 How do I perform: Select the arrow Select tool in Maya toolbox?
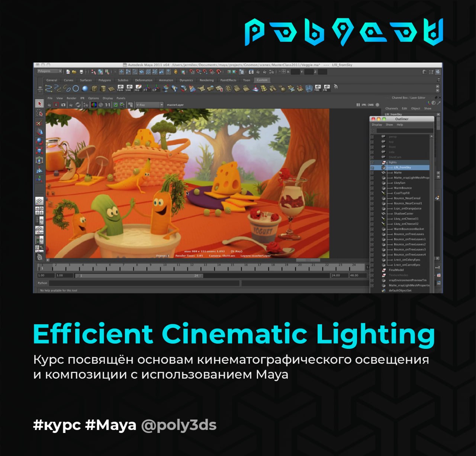click(39, 103)
